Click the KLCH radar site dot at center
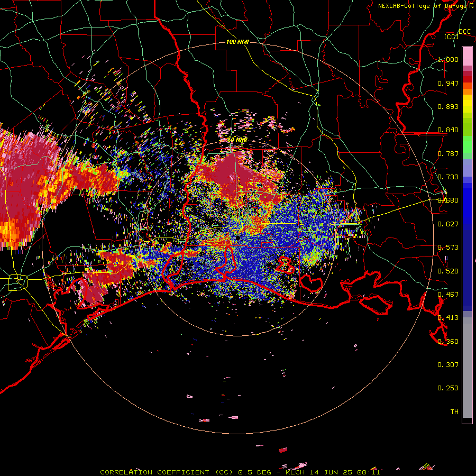 [238, 238]
